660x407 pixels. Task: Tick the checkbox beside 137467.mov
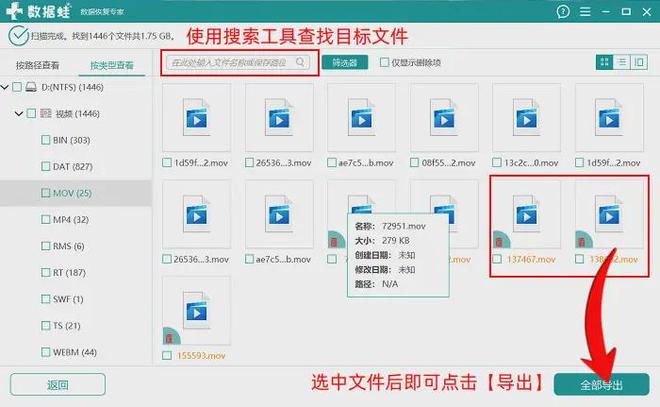[497, 259]
